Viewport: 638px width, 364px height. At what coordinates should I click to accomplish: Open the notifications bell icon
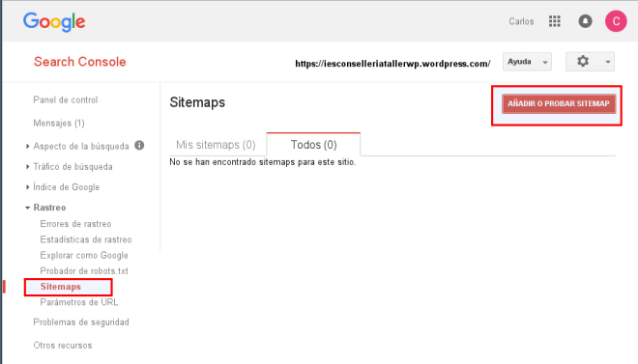(585, 21)
